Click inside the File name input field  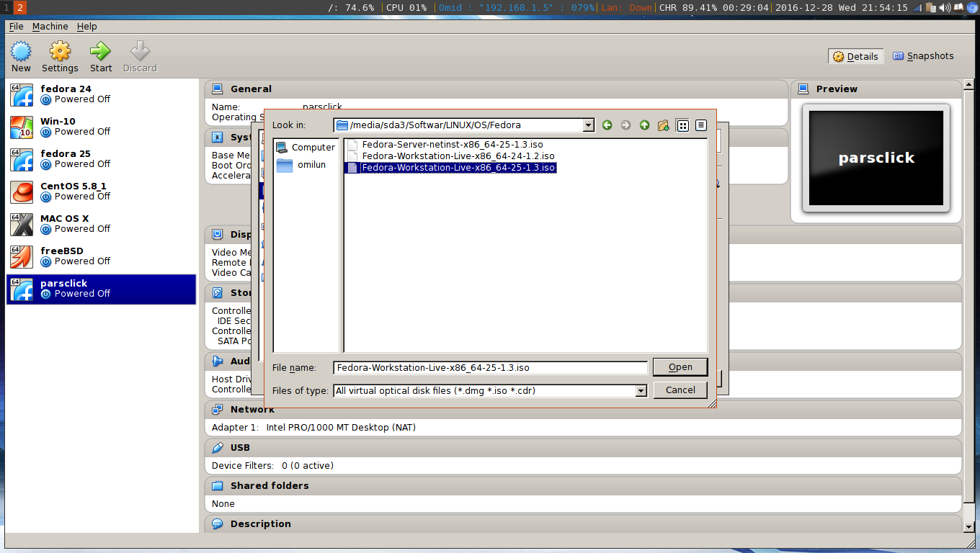[x=490, y=367]
